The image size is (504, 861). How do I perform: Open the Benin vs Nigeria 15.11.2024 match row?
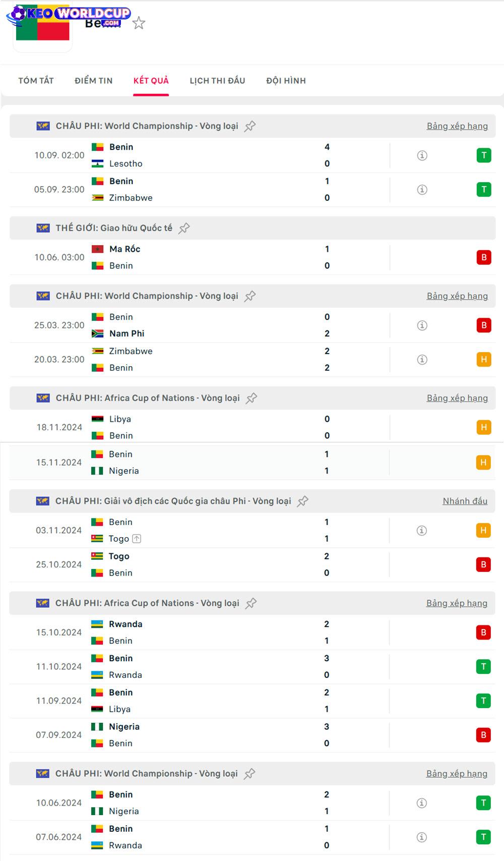[x=202, y=463]
